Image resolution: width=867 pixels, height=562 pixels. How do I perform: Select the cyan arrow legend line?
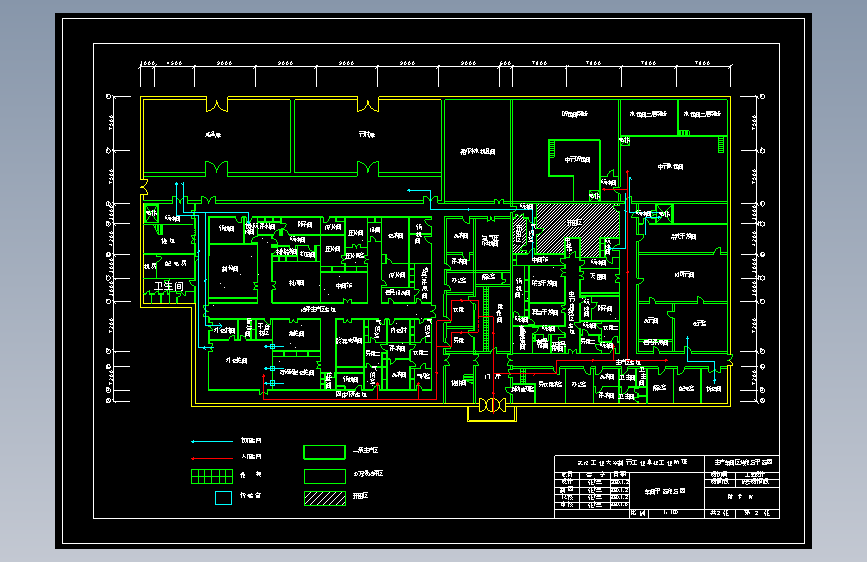[212, 441]
